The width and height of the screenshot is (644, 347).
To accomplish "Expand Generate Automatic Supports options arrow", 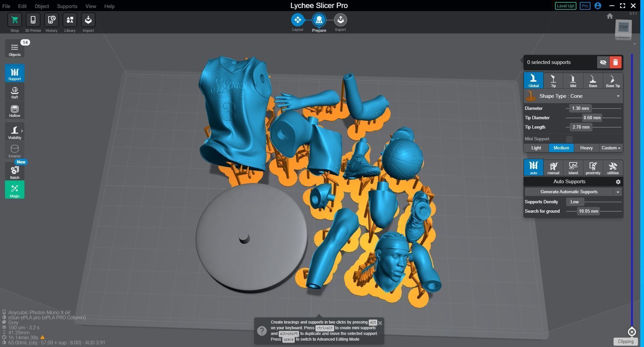I will 618,192.
